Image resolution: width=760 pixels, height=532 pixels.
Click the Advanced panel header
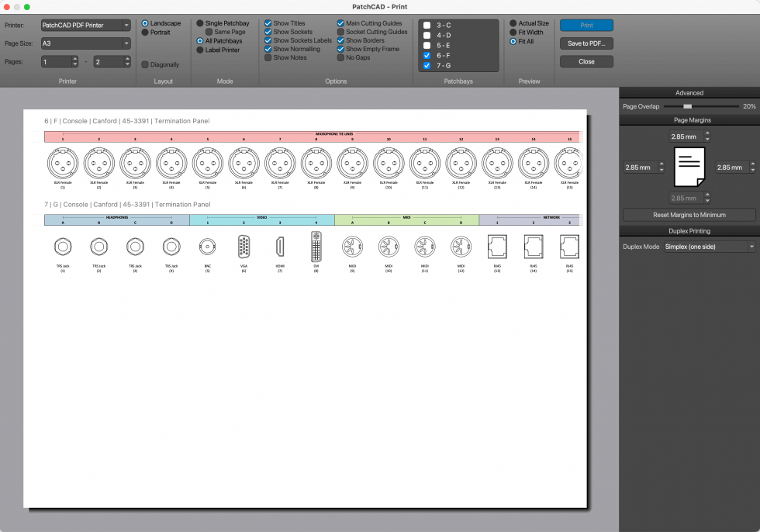[689, 92]
